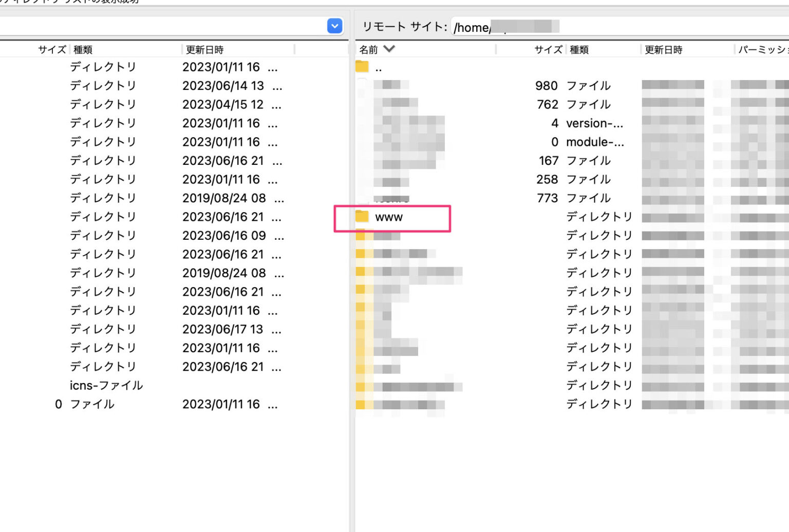Select local directory dated 2023/04/15 12
789x532 pixels.
[223, 105]
